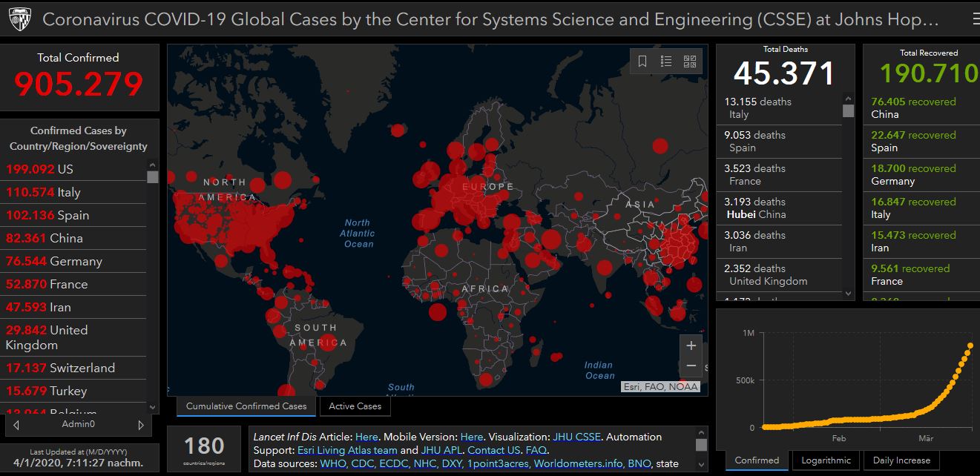Select the Confirmed chart tab

pyautogui.click(x=757, y=460)
